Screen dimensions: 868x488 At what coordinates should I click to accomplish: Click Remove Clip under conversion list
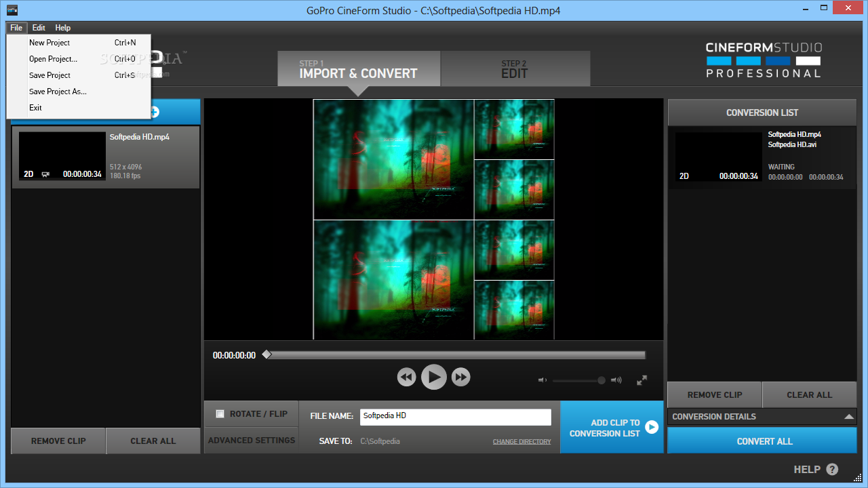(715, 394)
